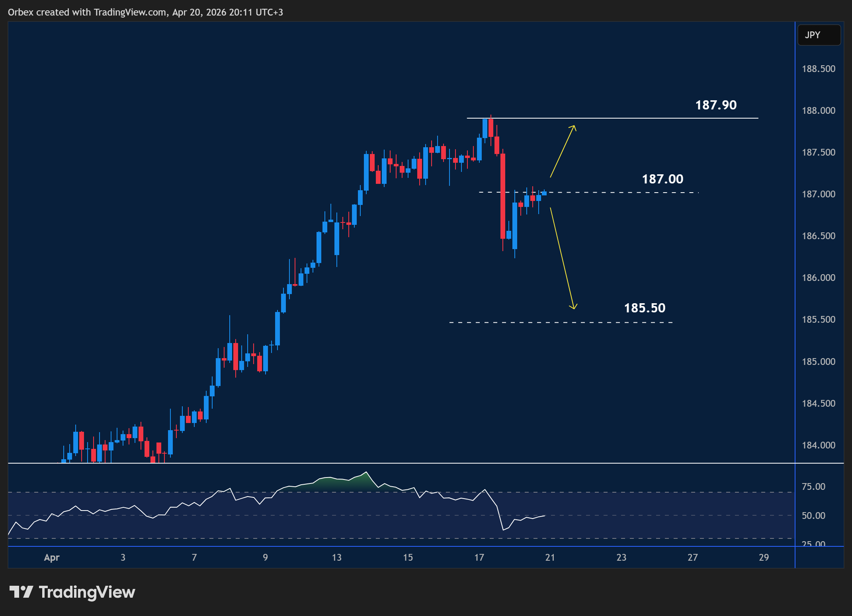This screenshot has width=852, height=616.
Task: Click the downward yellow arrow
Action: [x=562, y=259]
